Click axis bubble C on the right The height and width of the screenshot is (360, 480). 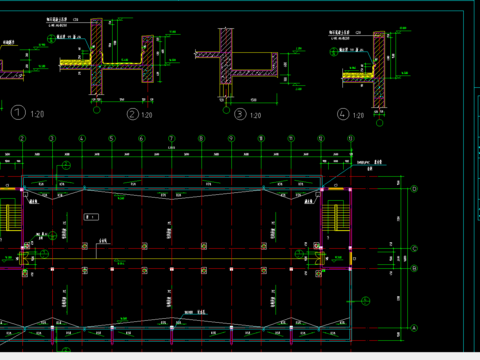point(414,249)
